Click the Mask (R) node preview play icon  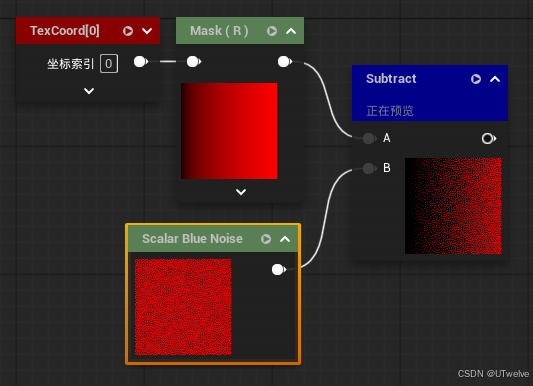272,31
